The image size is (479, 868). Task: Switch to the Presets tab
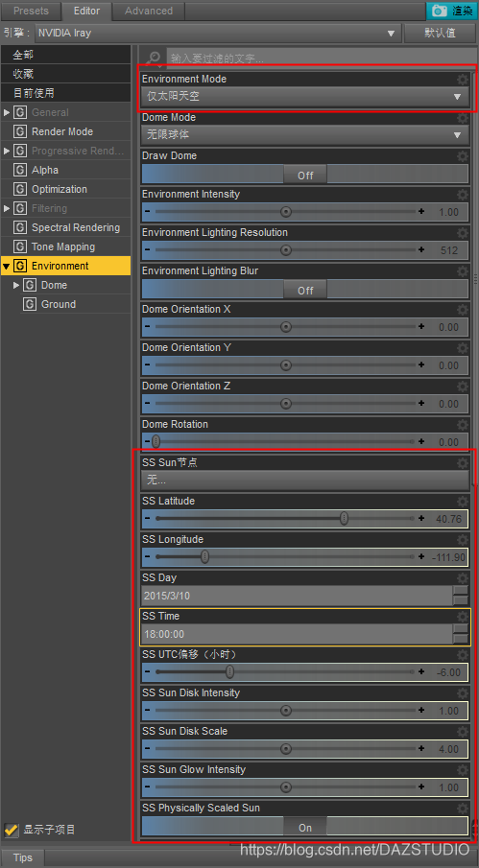click(31, 11)
